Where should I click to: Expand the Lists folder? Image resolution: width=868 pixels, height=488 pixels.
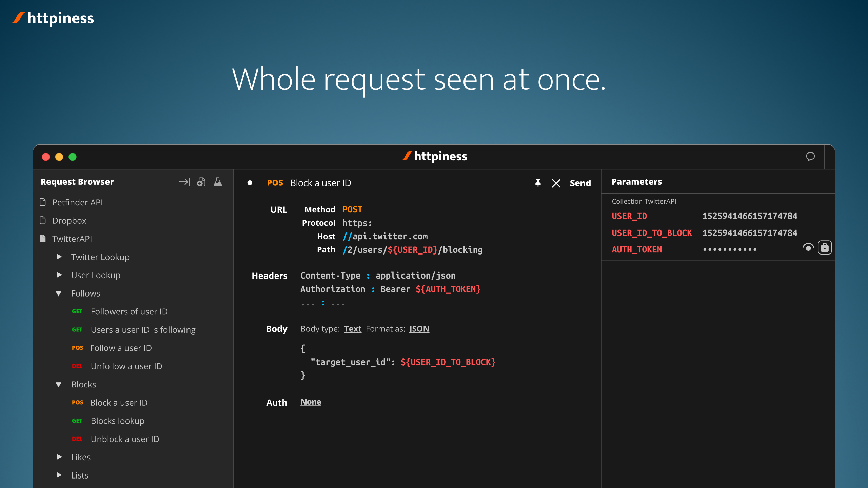pos(59,475)
